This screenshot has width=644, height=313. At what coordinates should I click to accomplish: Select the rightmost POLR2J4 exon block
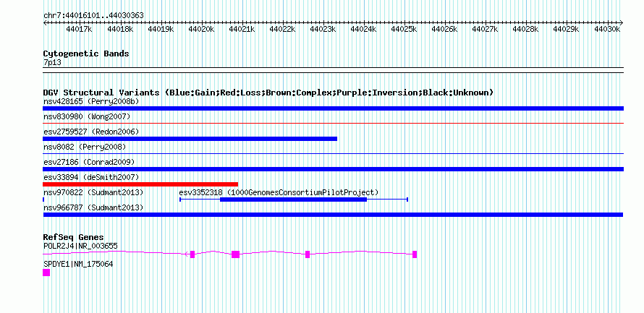(x=415, y=254)
